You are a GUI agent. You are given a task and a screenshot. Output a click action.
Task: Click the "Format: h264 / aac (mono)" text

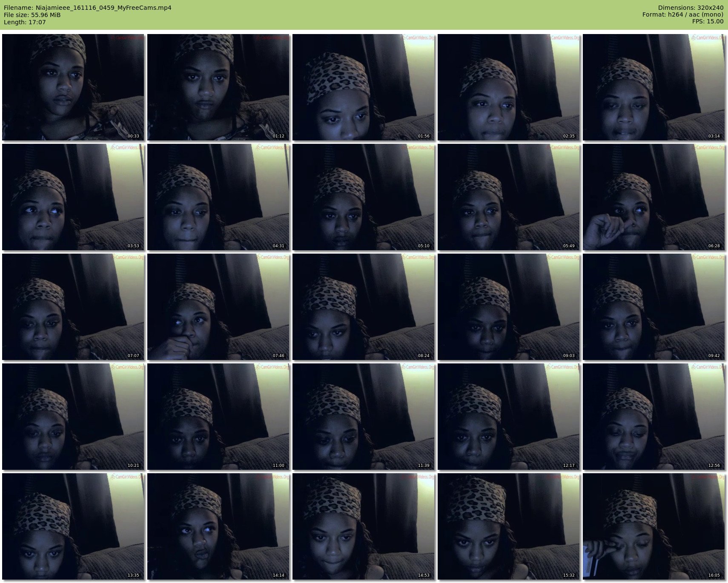pyautogui.click(x=683, y=15)
